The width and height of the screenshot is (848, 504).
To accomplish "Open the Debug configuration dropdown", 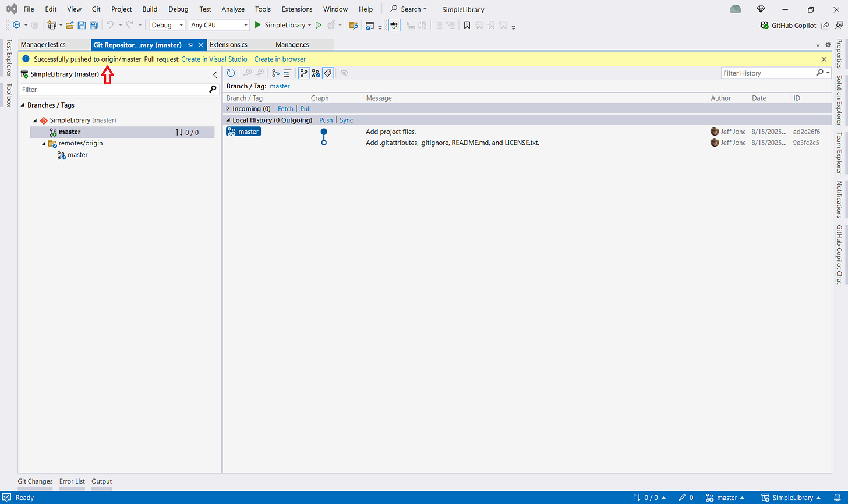I will [x=167, y=25].
